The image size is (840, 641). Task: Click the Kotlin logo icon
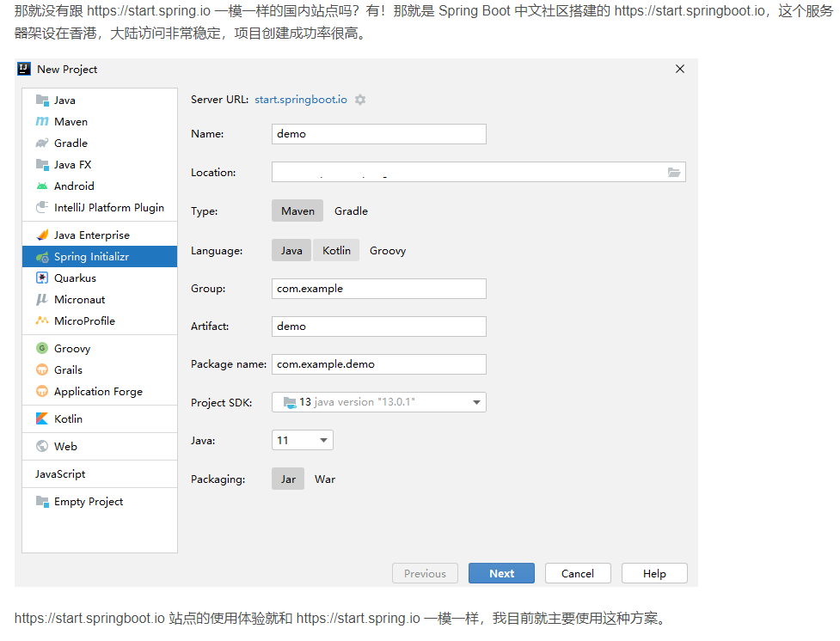click(42, 418)
